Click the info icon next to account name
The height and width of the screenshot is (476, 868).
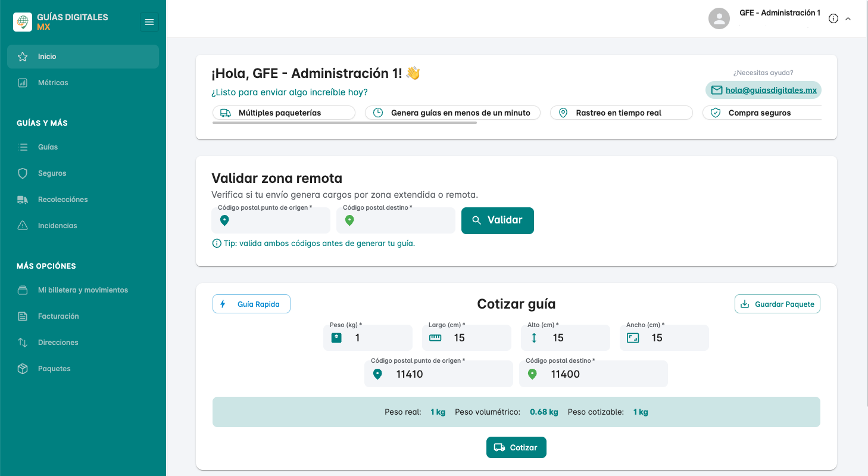click(833, 18)
